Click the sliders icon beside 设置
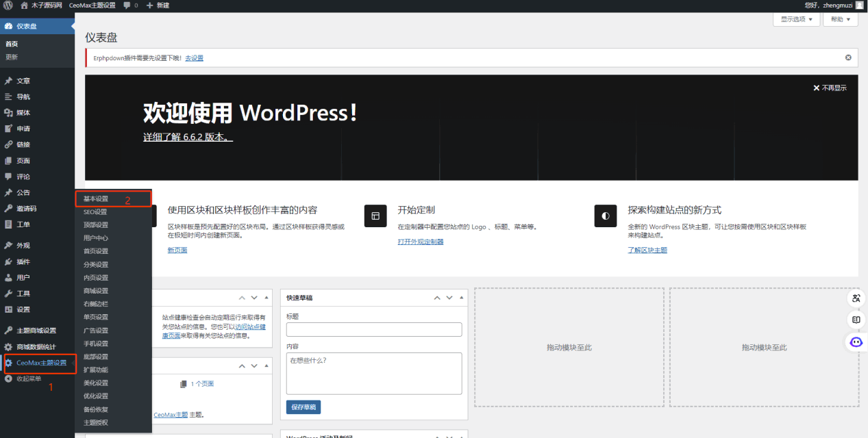Screen dimensions: 868x438 8,309
